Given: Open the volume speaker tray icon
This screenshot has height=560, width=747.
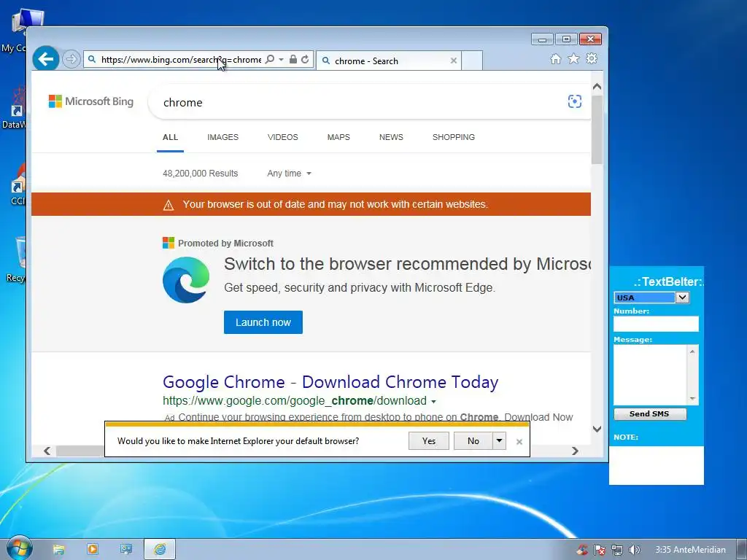Looking at the screenshot, I should [634, 550].
